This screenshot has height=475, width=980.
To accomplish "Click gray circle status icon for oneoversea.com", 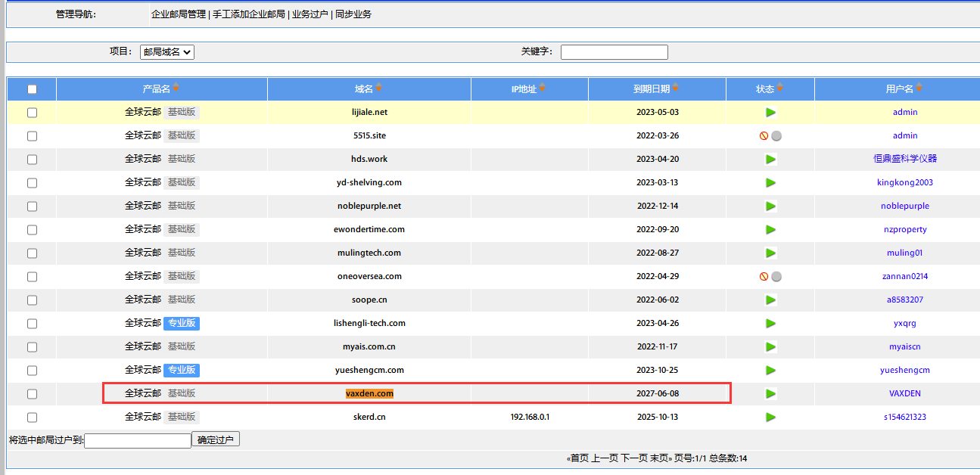I will tap(776, 277).
